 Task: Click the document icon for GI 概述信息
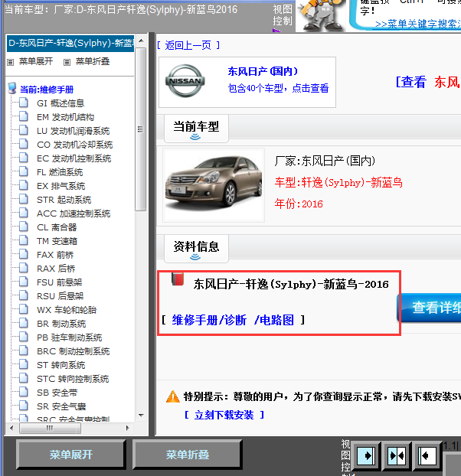pos(24,103)
